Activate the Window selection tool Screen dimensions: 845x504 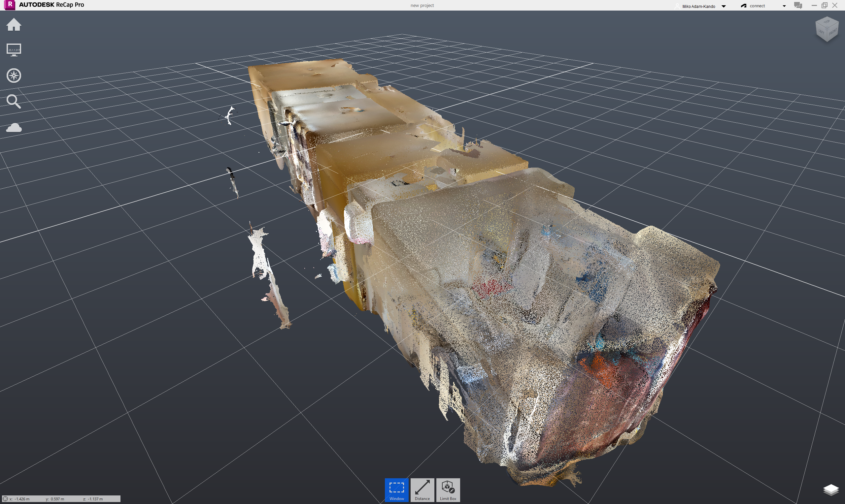click(396, 490)
